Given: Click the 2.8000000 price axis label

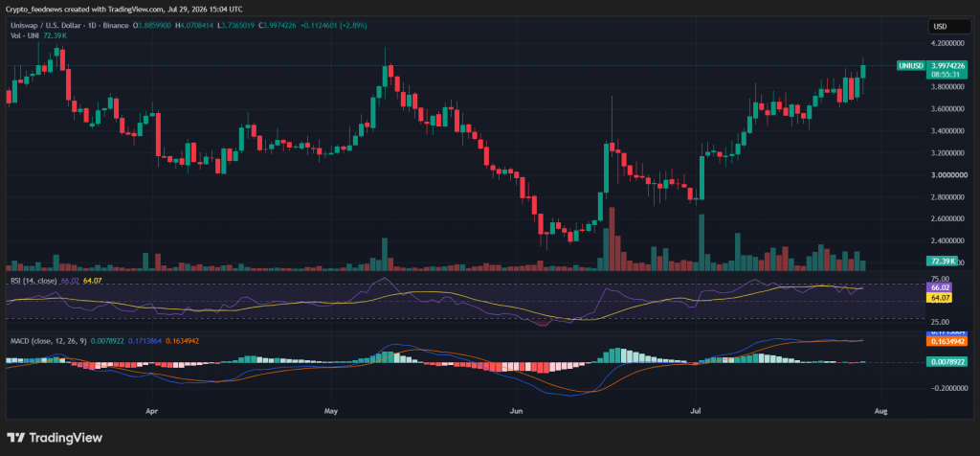Looking at the screenshot, I should point(949,197).
